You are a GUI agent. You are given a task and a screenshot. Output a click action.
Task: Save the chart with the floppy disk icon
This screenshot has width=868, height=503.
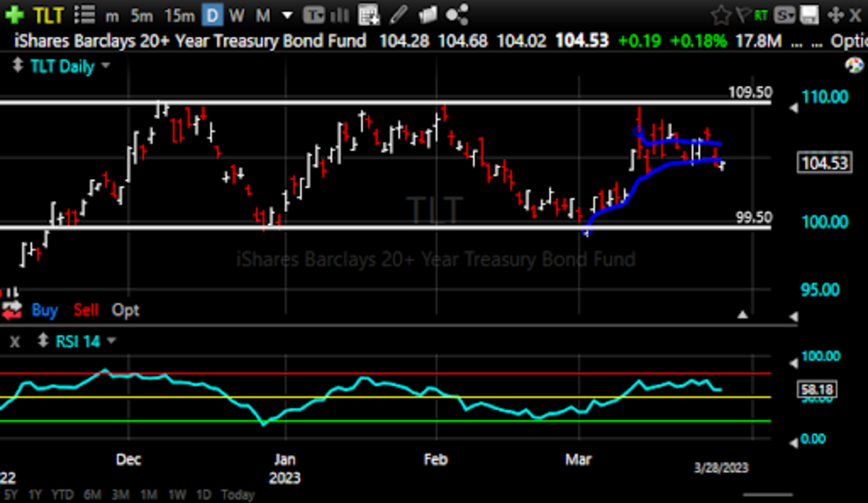[x=812, y=15]
